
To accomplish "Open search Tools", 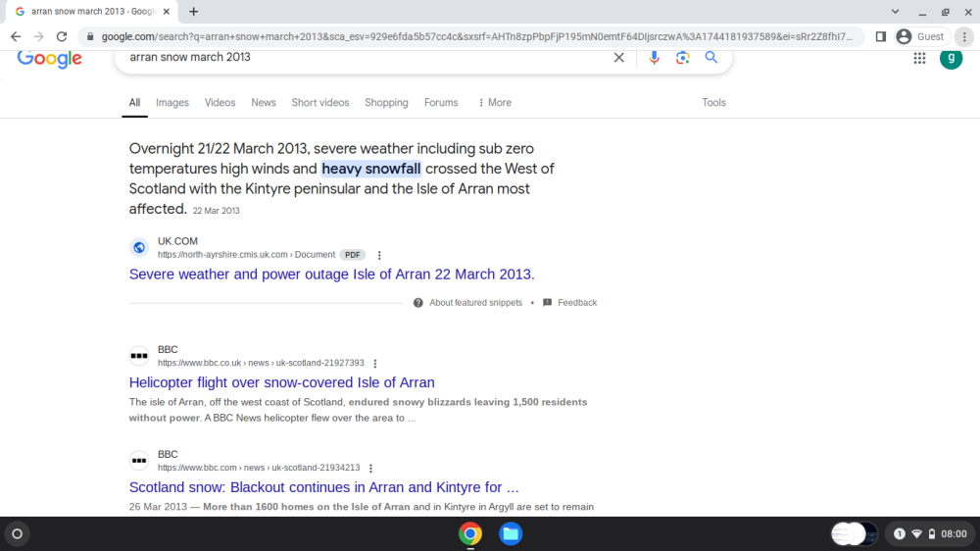I will 713,103.
